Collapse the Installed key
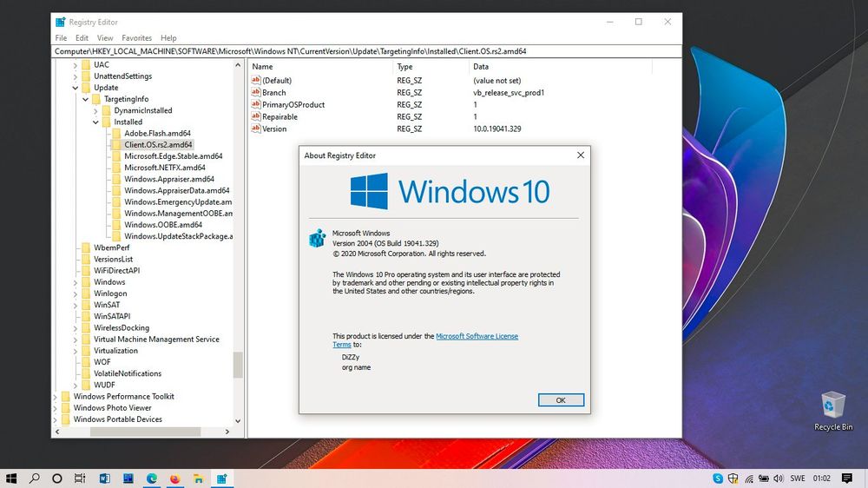Viewport: 868px width, 488px height. pos(95,122)
